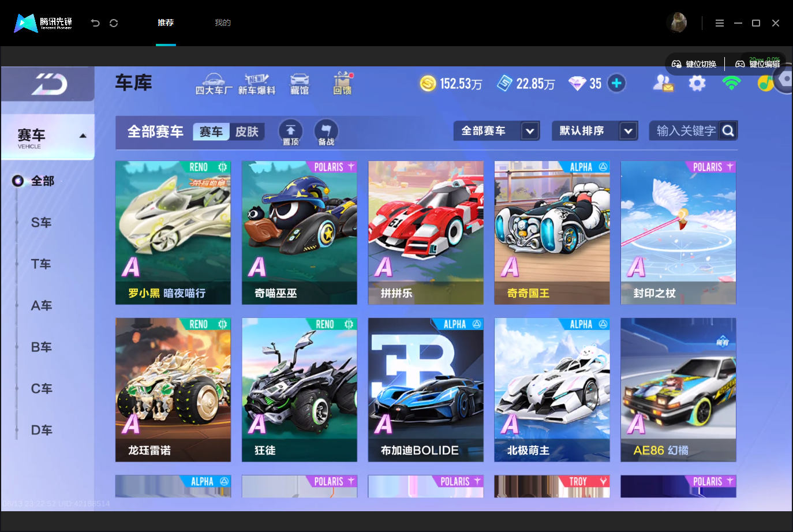Open game settings gear

697,84
